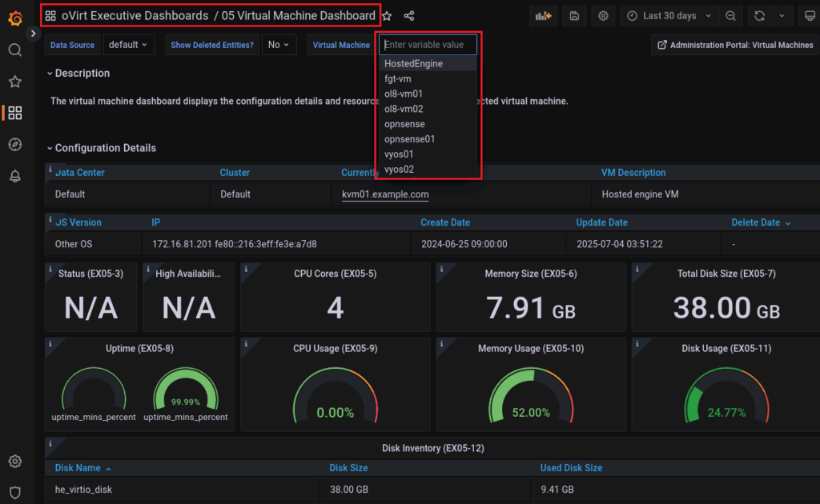Select ol8-vm01 from VM list
This screenshot has width=820, height=504.
[x=428, y=94]
